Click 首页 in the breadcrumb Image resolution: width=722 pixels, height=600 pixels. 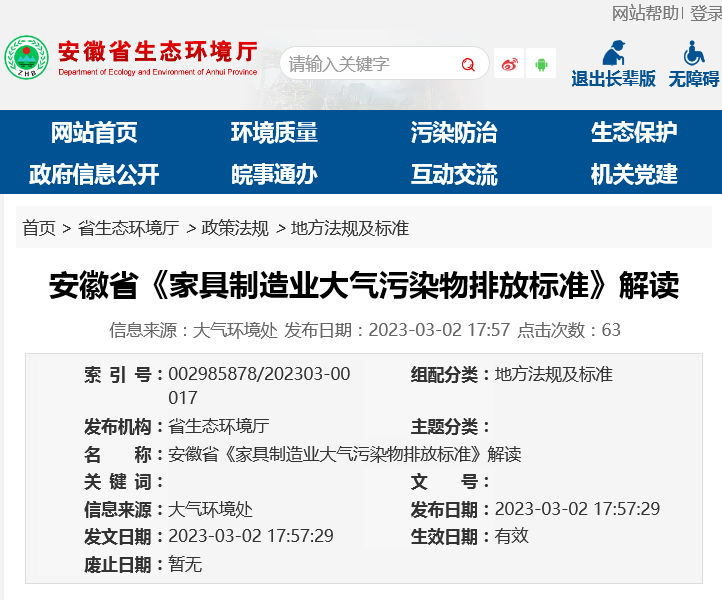39,228
